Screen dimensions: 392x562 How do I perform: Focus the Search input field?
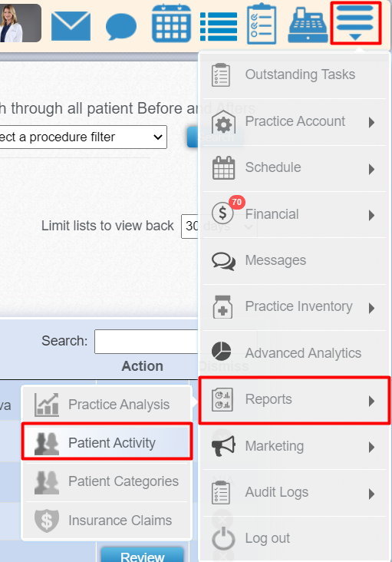click(146, 342)
